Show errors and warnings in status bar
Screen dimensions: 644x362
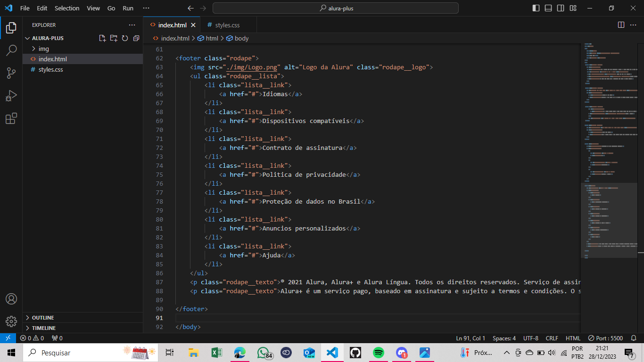32,338
